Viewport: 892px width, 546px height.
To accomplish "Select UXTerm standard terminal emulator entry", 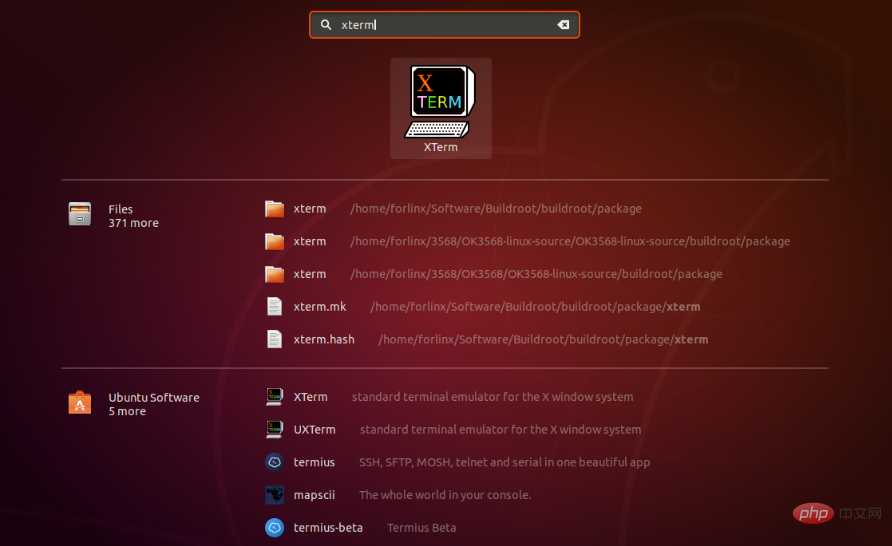I will pyautogui.click(x=500, y=430).
